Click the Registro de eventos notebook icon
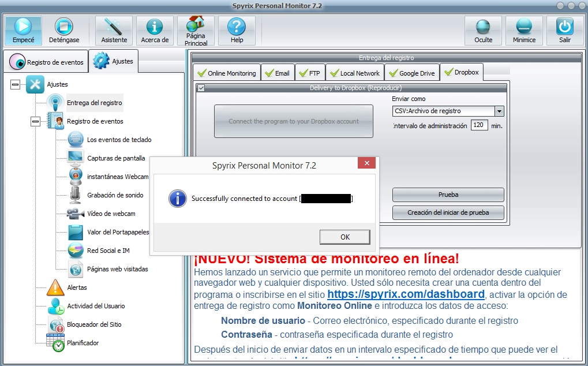Screen dimensions: 588x366 [55, 121]
